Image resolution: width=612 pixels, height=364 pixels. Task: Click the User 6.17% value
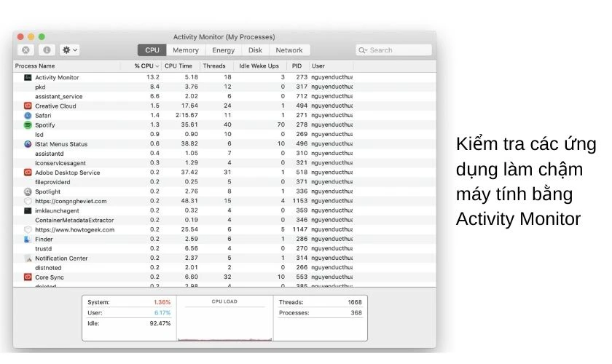(162, 313)
